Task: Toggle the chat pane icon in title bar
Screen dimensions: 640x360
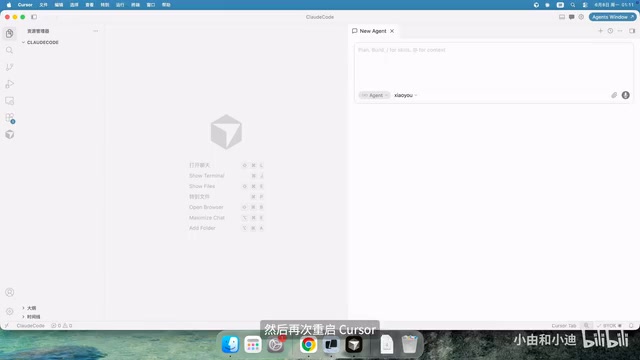Action: pos(571,17)
